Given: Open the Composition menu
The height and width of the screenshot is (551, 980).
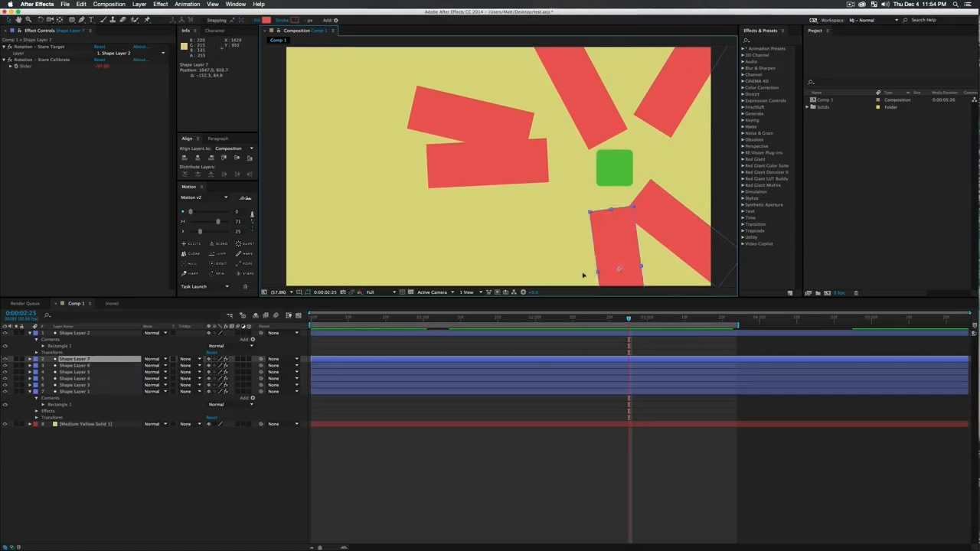Looking at the screenshot, I should 109,4.
